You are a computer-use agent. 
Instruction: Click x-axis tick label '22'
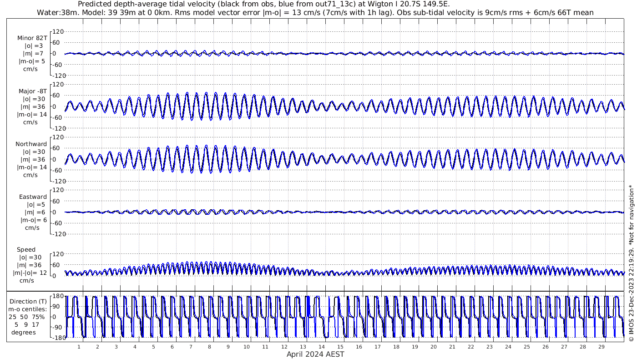470,347
